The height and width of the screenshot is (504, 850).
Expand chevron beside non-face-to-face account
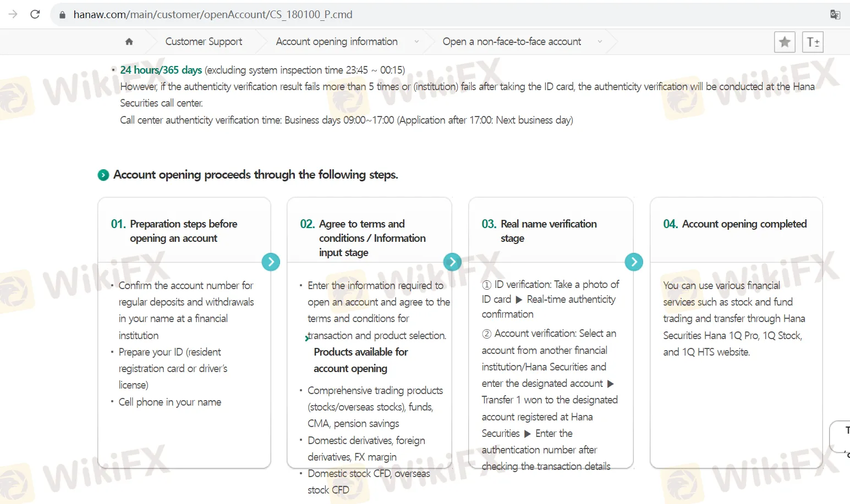click(x=600, y=42)
